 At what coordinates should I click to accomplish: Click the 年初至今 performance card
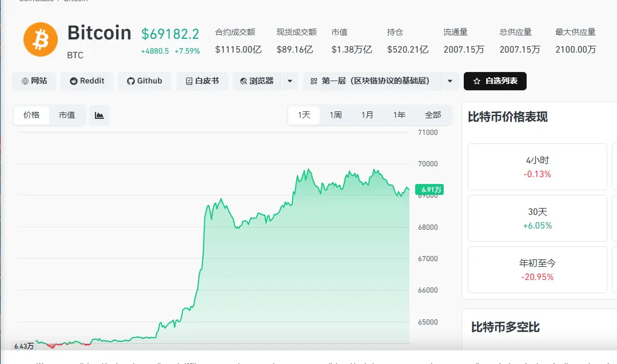pos(538,270)
